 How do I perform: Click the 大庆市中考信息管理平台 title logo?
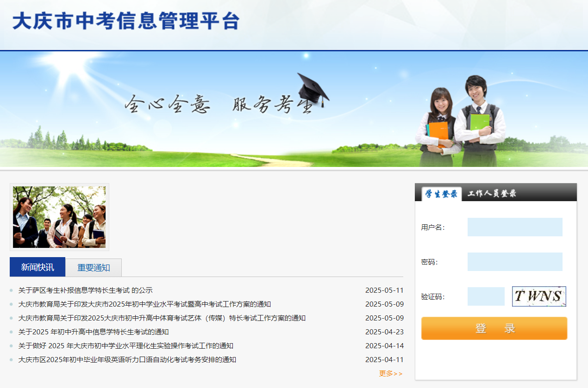(126, 21)
